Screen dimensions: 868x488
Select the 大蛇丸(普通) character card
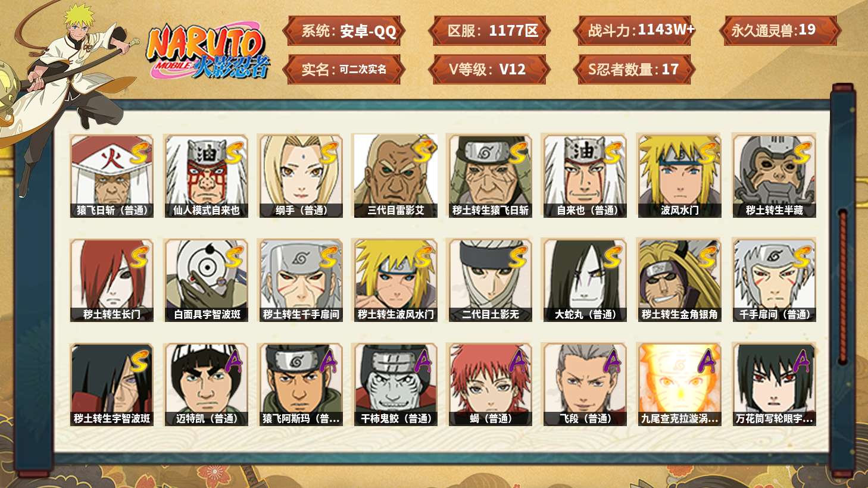point(585,280)
